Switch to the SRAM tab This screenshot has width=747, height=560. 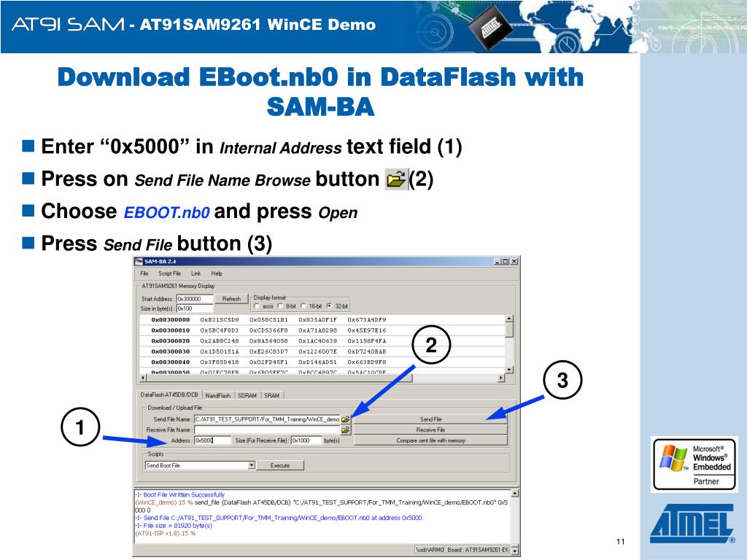click(271, 396)
